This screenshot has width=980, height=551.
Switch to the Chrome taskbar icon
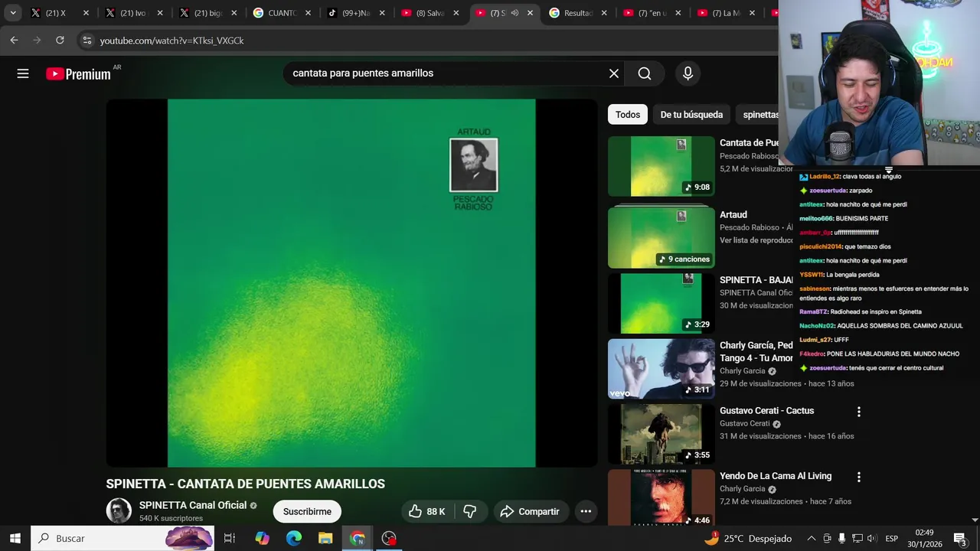coord(358,538)
